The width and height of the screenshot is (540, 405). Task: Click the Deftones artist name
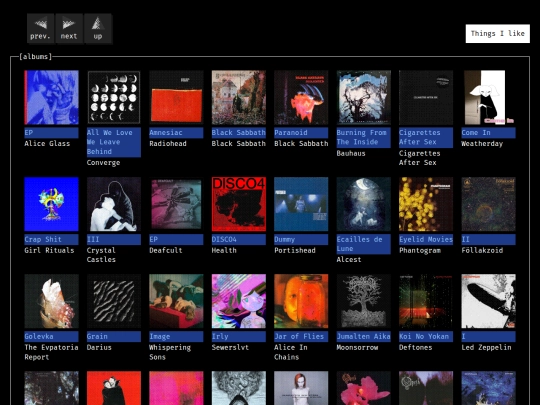415,347
